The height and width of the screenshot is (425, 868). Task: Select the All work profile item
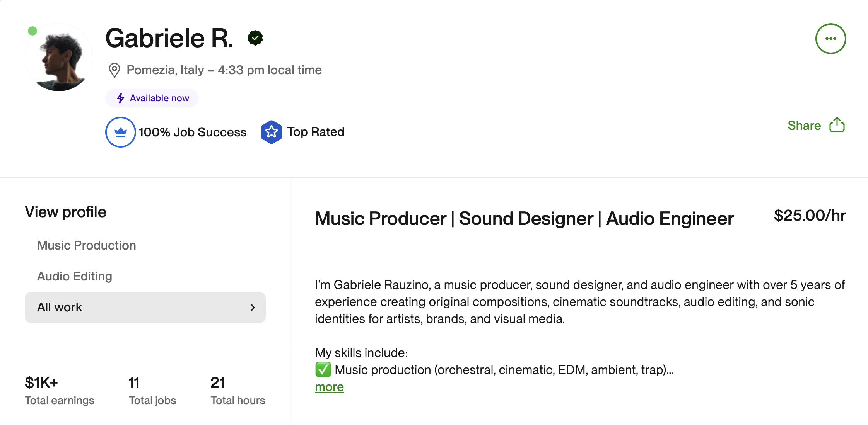click(x=60, y=308)
